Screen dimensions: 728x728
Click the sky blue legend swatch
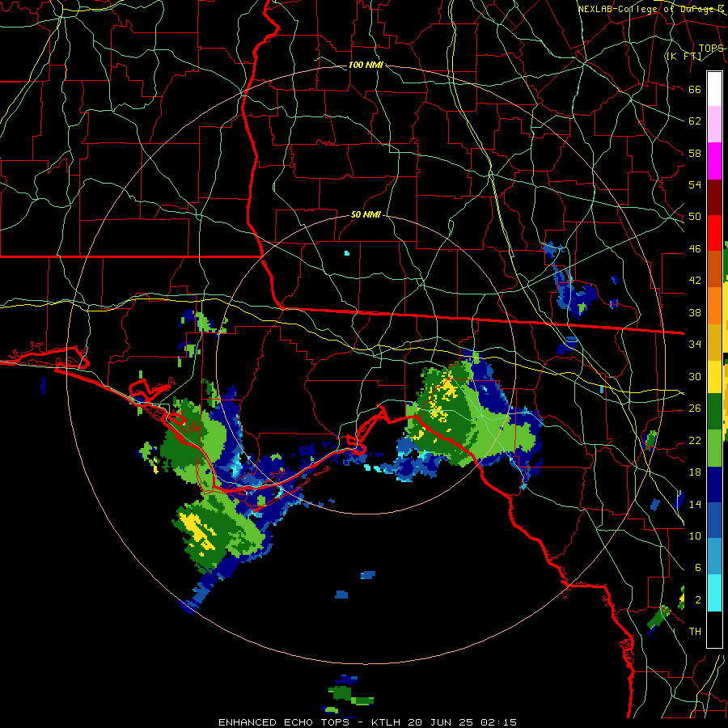(x=714, y=557)
